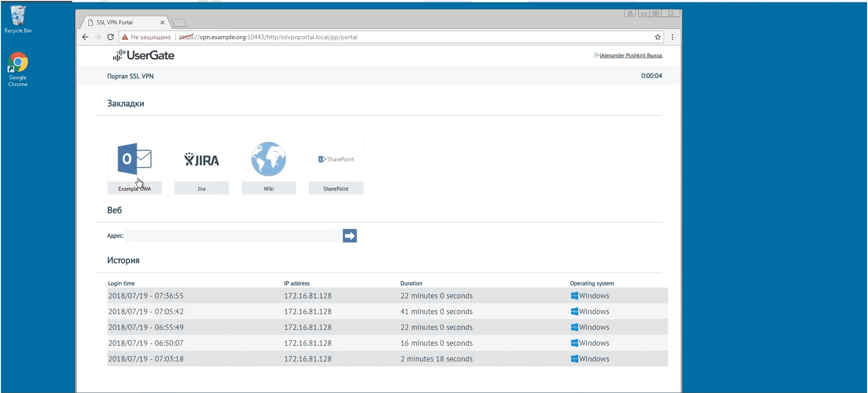This screenshot has height=393, width=868.
Task: Select login entry 2018/07/19 - 07:05:42
Action: pyautogui.click(x=388, y=311)
